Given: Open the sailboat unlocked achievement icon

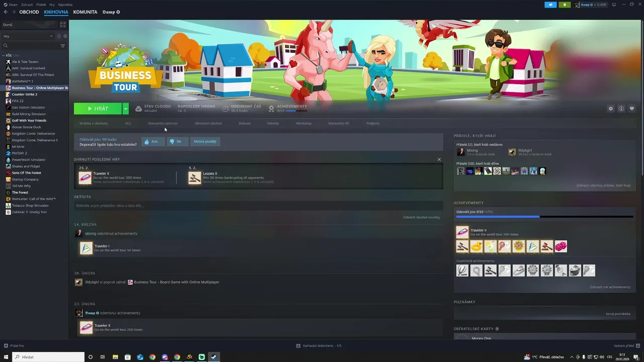Looking at the screenshot, I should [533, 246].
